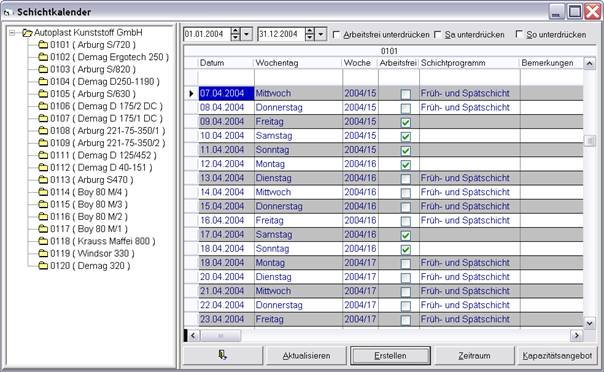Click the Datum column header
The height and width of the screenshot is (372, 604).
pos(226,63)
